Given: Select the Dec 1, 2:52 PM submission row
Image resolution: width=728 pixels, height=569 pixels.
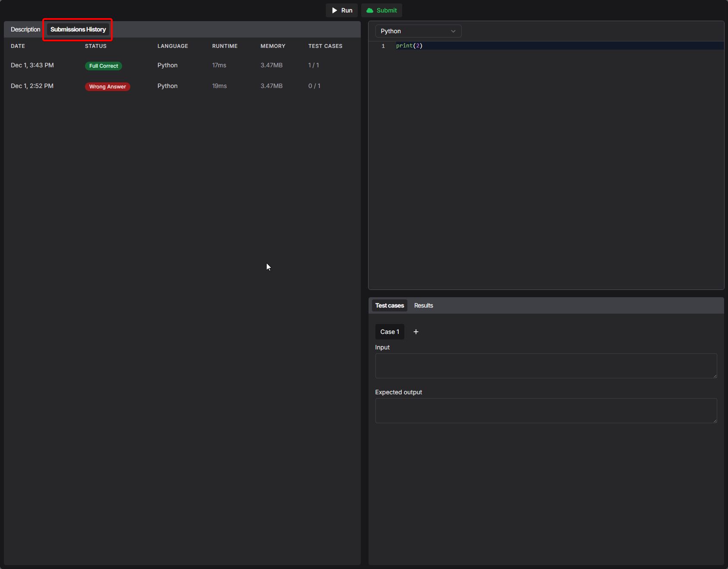Looking at the screenshot, I should coord(32,86).
